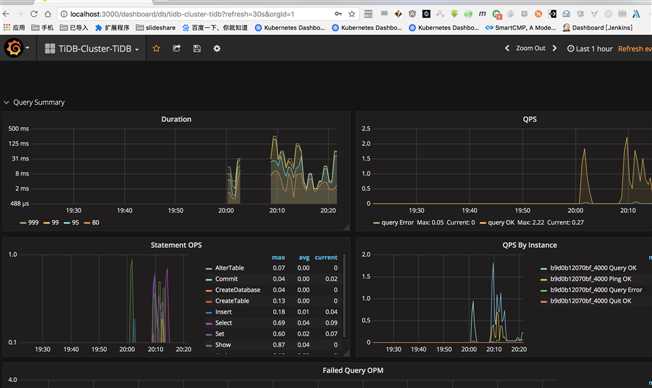Open the apps grid bookmark shortcut
Image resolution: width=652 pixels, height=388 pixels.
pyautogui.click(x=14, y=27)
